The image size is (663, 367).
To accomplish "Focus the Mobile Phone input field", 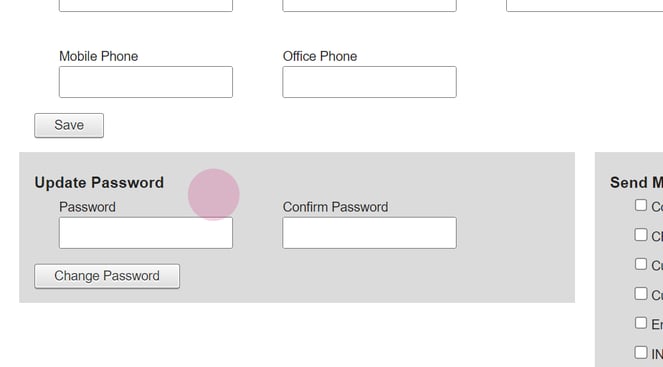I will click(146, 82).
